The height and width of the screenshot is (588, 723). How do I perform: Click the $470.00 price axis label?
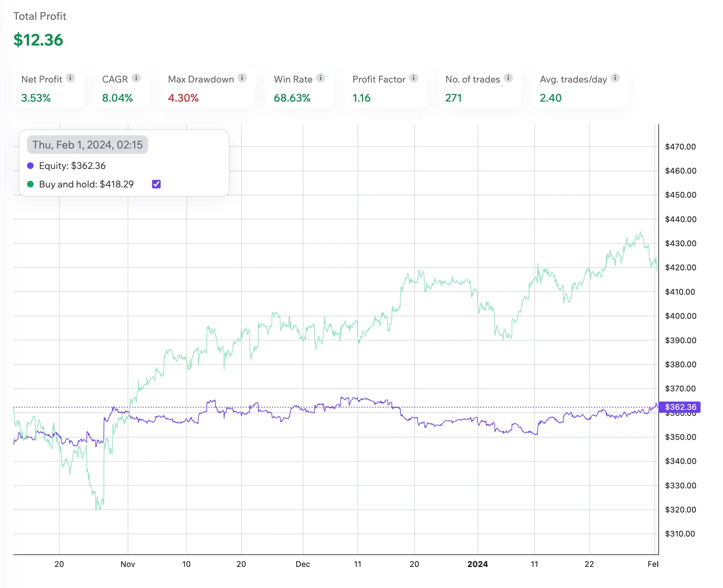pyautogui.click(x=680, y=147)
